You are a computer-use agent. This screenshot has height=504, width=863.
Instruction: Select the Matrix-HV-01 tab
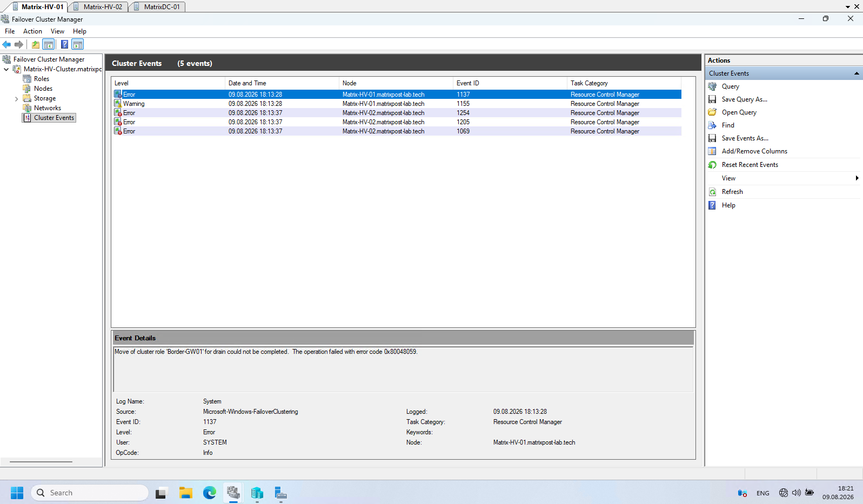pyautogui.click(x=42, y=7)
